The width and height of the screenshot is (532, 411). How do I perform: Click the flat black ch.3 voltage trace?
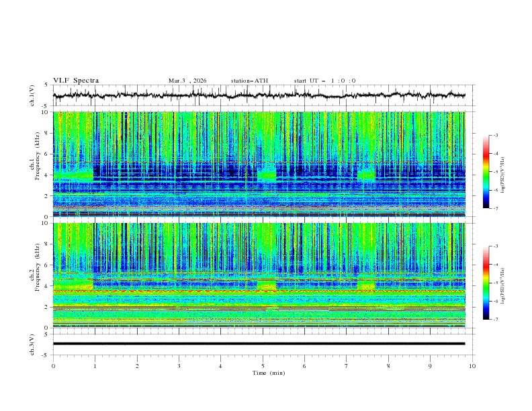(259, 344)
